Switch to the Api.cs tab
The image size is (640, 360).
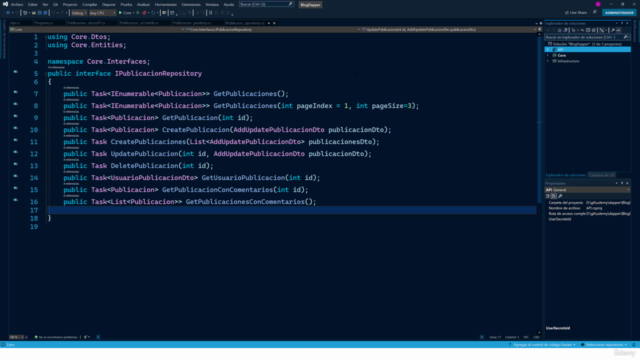tap(15, 23)
